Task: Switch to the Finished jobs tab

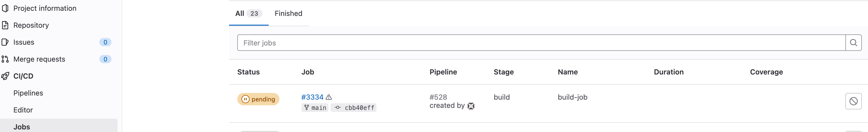Action: 288,13
